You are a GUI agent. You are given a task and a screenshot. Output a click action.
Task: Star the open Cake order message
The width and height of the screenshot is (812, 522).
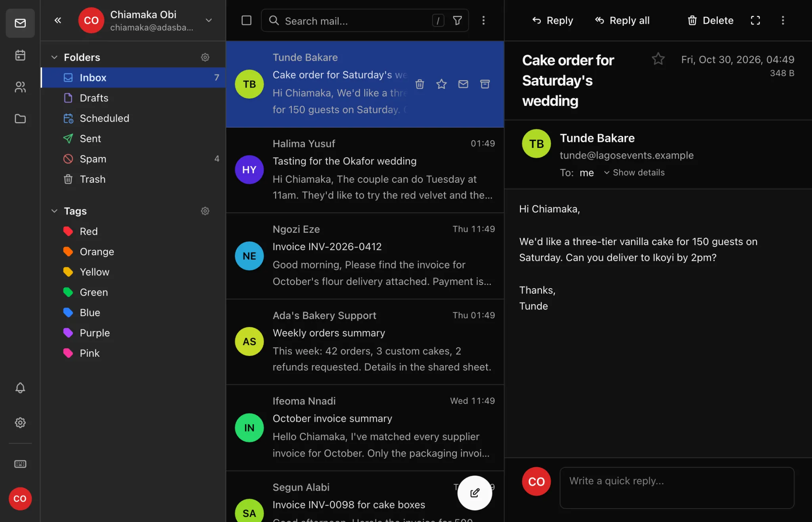(x=658, y=59)
